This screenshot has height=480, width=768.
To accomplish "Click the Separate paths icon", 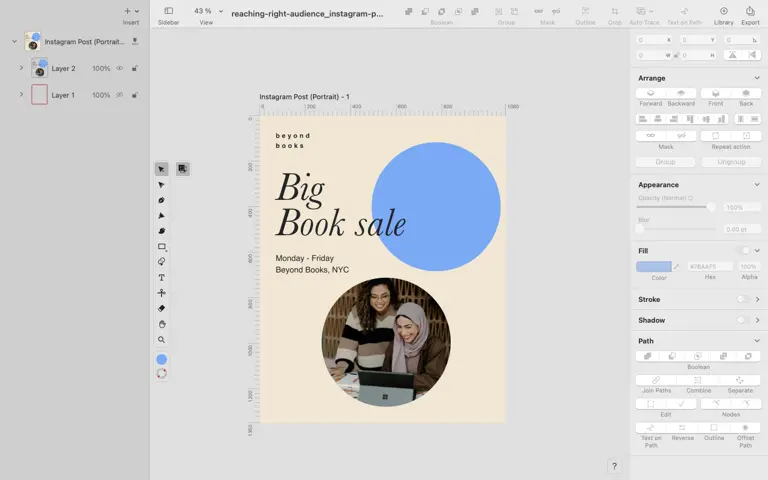I will [x=740, y=380].
